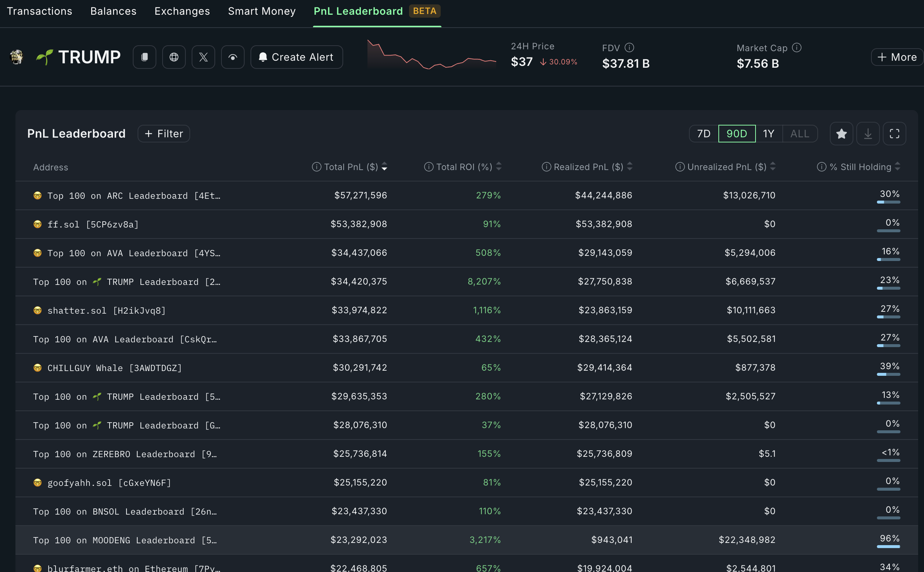924x572 pixels.
Task: Sort by Total PnL ($) arrows
Action: [x=384, y=166]
